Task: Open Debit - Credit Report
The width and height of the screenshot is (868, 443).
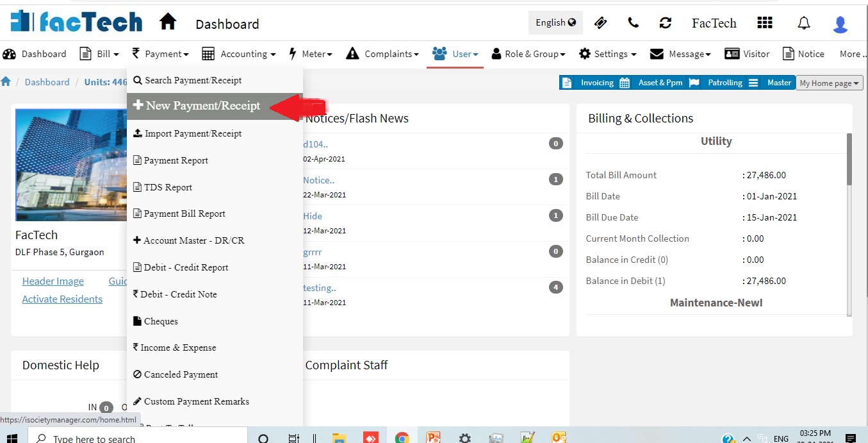Action: coord(215,267)
